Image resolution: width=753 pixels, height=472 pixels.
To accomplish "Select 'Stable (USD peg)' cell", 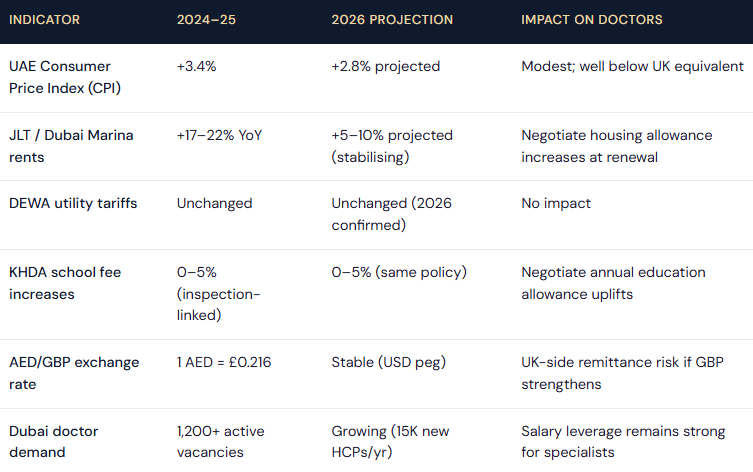I will [389, 362].
